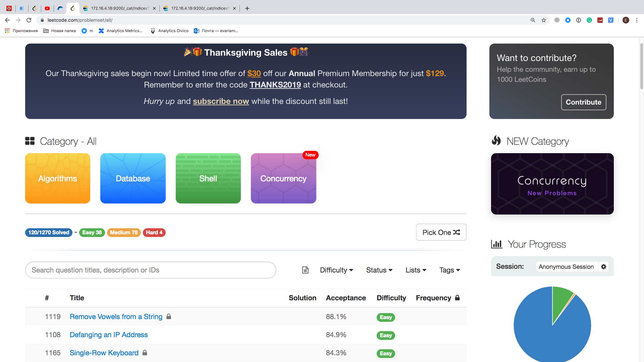Sort by the Solution column header
The height and width of the screenshot is (362, 644).
(x=303, y=298)
